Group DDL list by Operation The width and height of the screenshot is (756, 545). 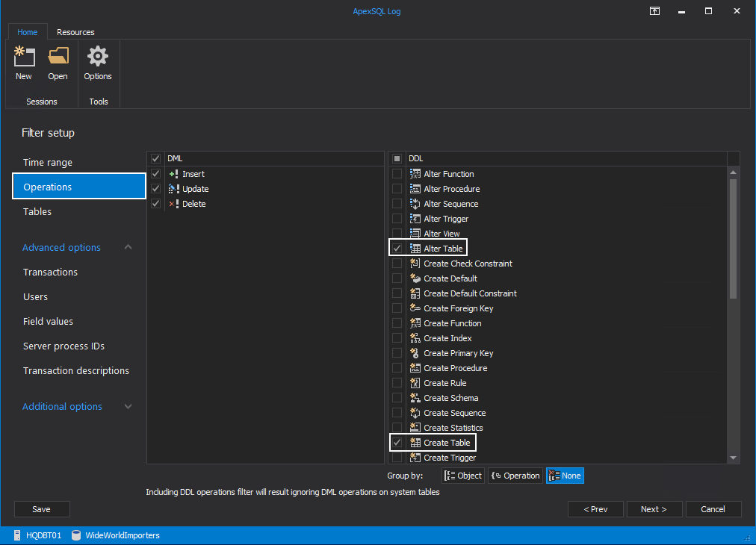point(515,476)
